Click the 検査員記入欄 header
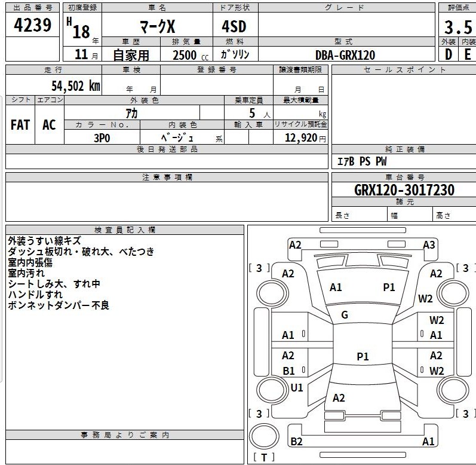 125,230
